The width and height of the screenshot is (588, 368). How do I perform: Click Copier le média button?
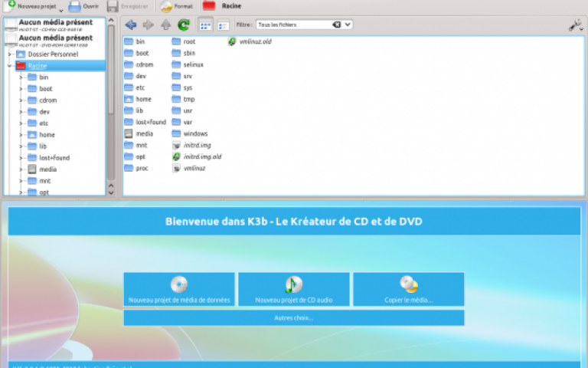[408, 289]
